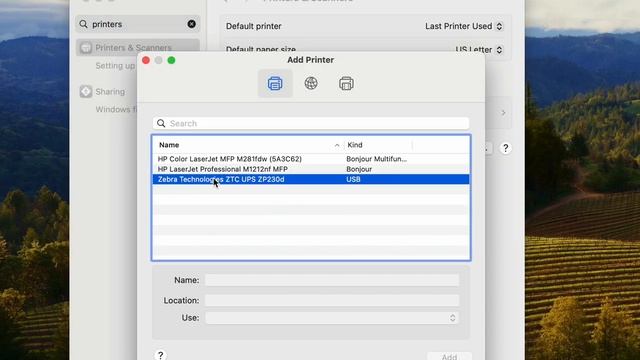
Task: Select Printers & Scanners sidebar icon
Action: tap(86, 48)
